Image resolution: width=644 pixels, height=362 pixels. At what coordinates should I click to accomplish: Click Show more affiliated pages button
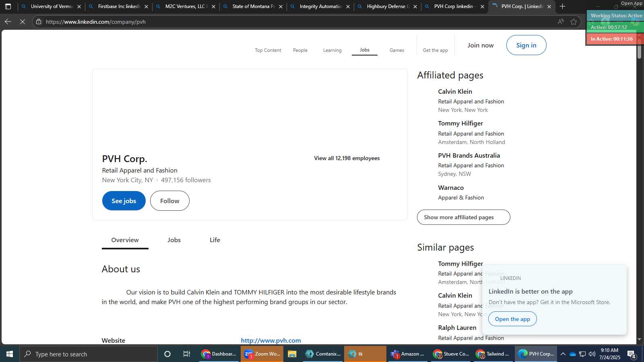tap(464, 217)
